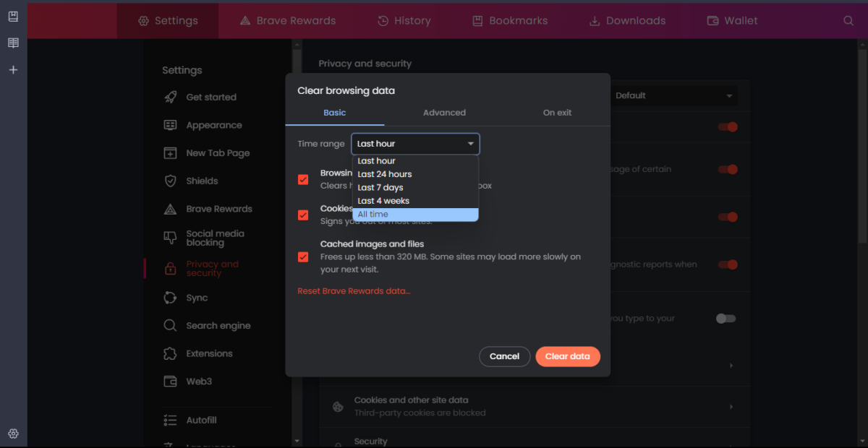Open the History menu in the top bar
Screen dimensions: 868x448
(x=404, y=20)
